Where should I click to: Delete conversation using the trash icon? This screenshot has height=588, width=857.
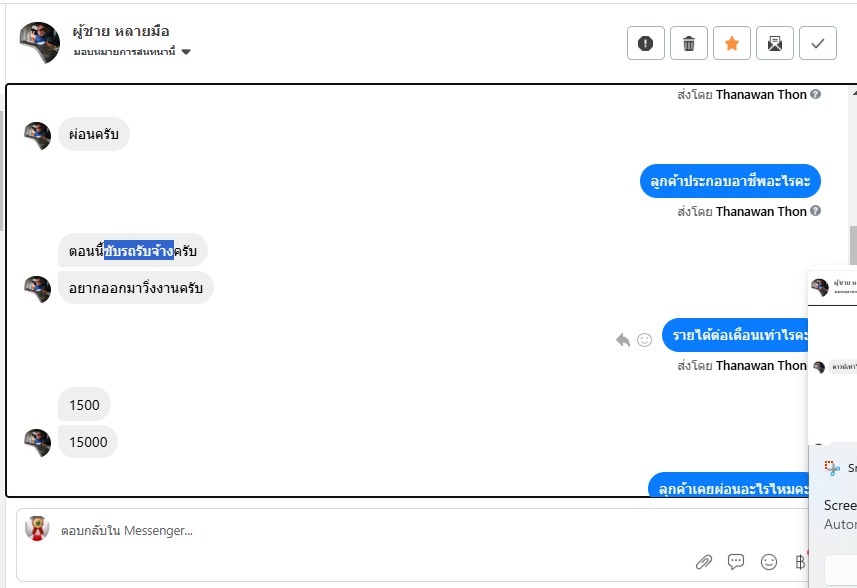pos(688,43)
